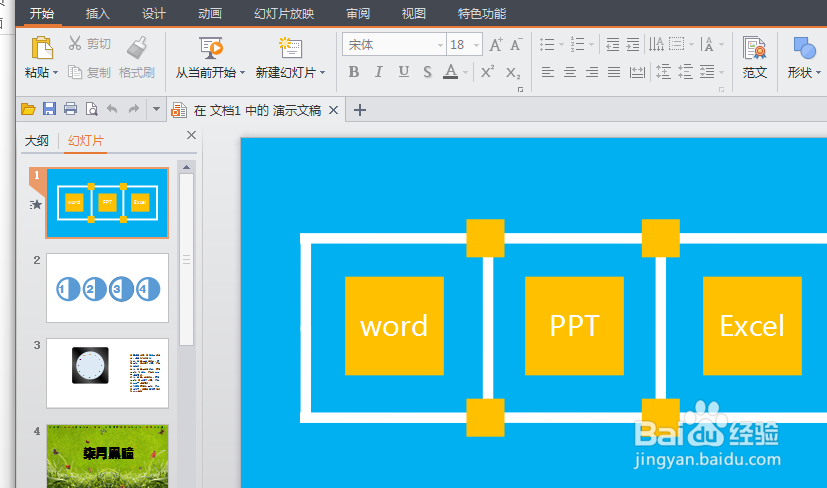Screen dimensions: 827x488
Task: Expand the New Slide dropdown arrow
Action: point(322,72)
